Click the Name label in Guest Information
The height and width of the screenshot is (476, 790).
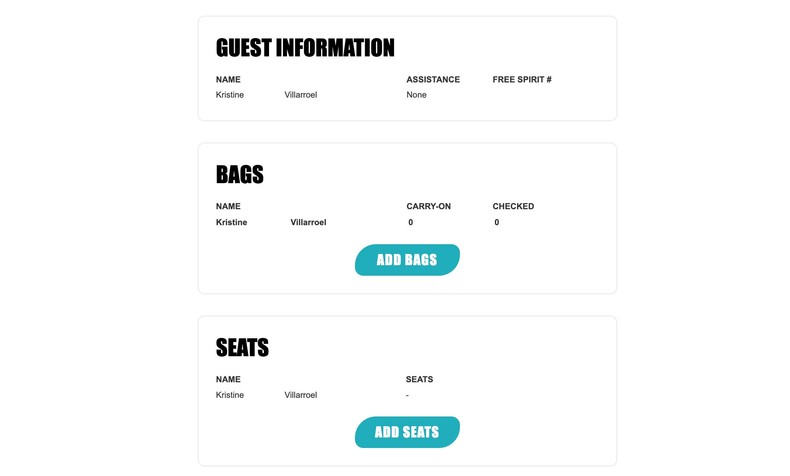click(x=228, y=79)
